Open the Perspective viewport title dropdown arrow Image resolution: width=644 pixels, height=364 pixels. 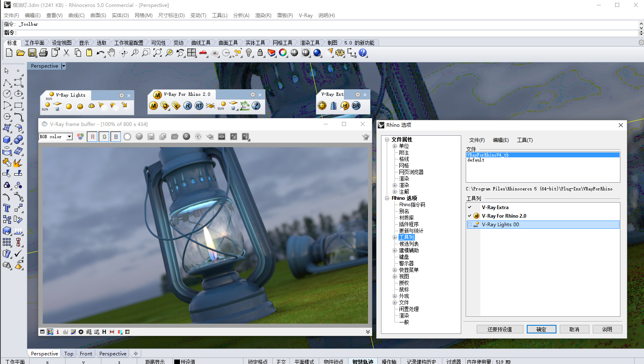coord(64,66)
